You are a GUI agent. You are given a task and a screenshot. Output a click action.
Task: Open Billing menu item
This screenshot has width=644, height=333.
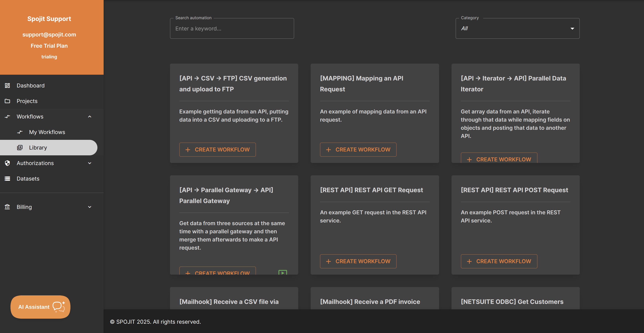(x=52, y=207)
